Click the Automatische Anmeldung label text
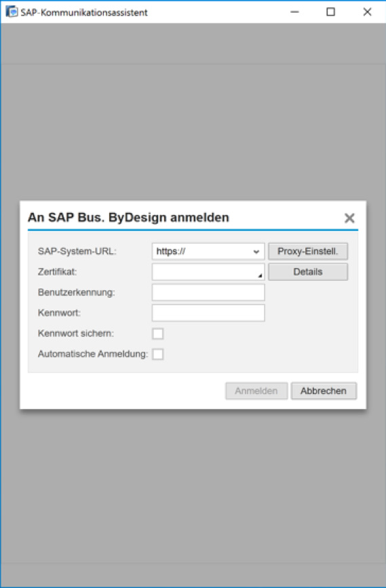Image resolution: width=386 pixels, height=588 pixels. [x=93, y=354]
